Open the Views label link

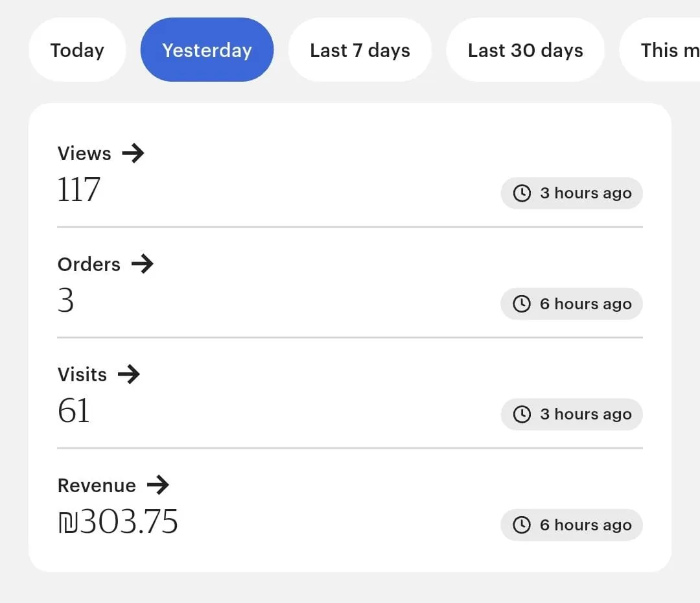pyautogui.click(x=84, y=154)
